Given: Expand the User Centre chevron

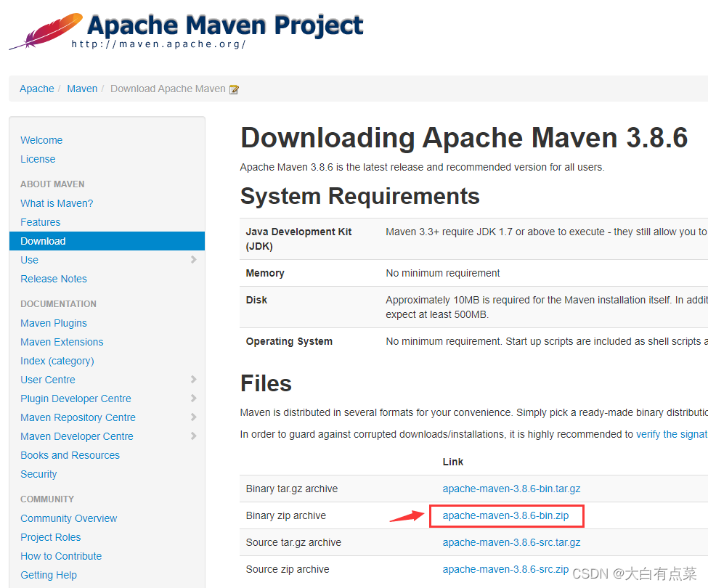Looking at the screenshot, I should pos(193,380).
